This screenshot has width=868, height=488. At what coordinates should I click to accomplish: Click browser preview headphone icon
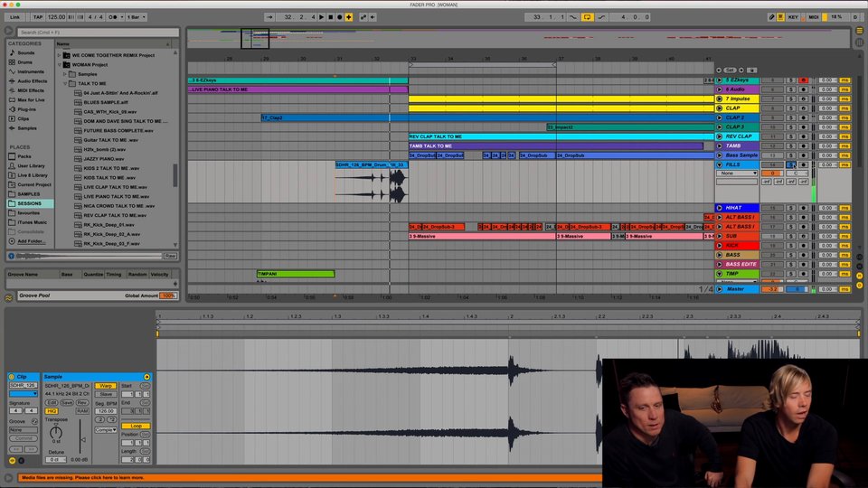pyautogui.click(x=11, y=256)
